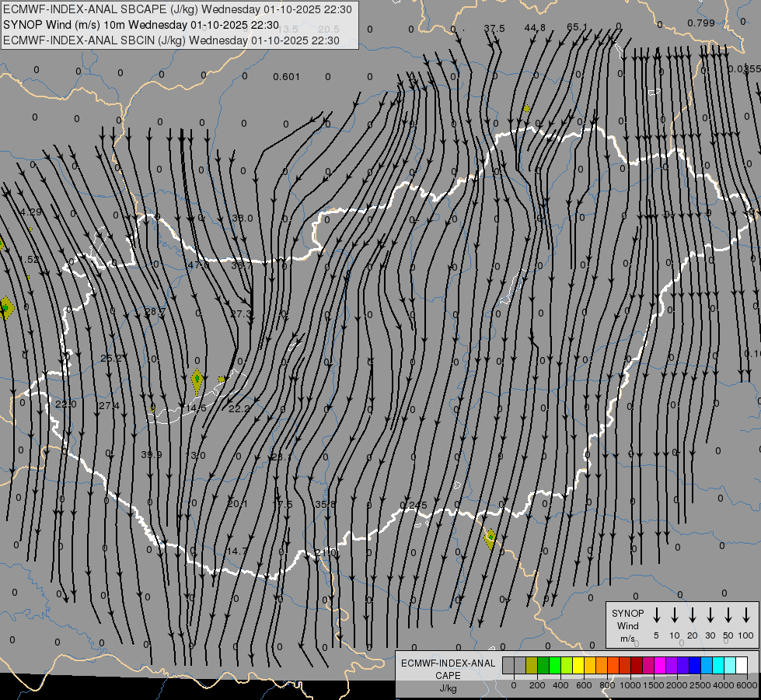The width and height of the screenshot is (761, 700).
Task: Click the yellow swatch in the CAPE colorbar
Action: tap(579, 665)
